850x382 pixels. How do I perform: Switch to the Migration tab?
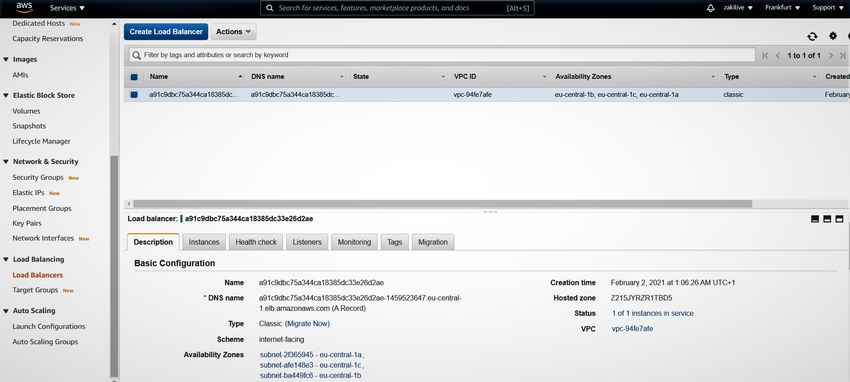(x=433, y=242)
